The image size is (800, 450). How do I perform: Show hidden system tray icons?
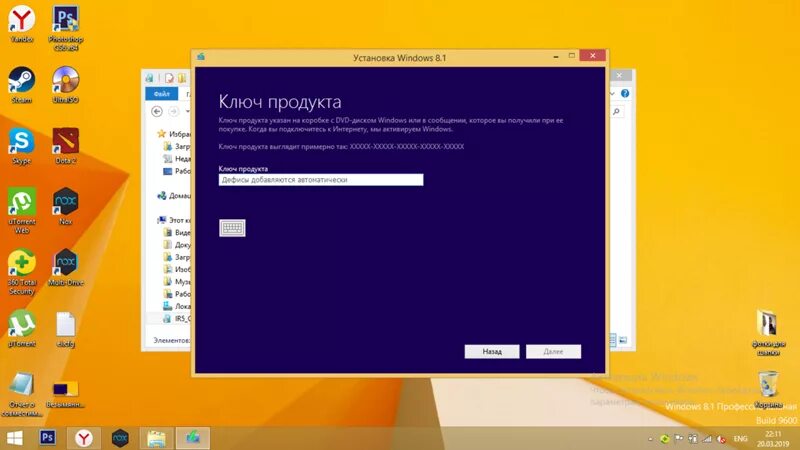(650, 439)
